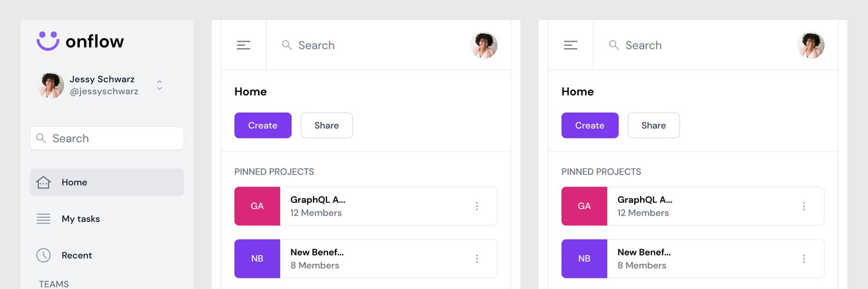The image size is (868, 289).
Task: Click Create button in right panel
Action: (590, 125)
